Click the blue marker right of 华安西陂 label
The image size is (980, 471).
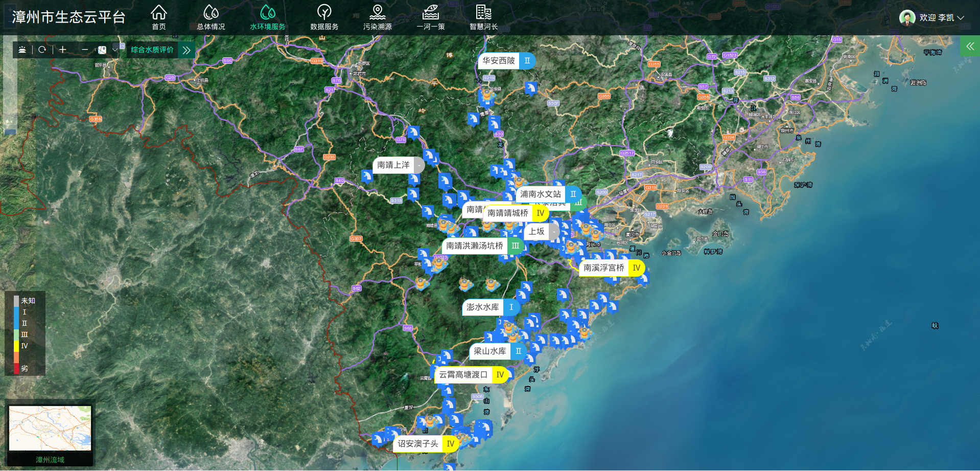point(531,88)
